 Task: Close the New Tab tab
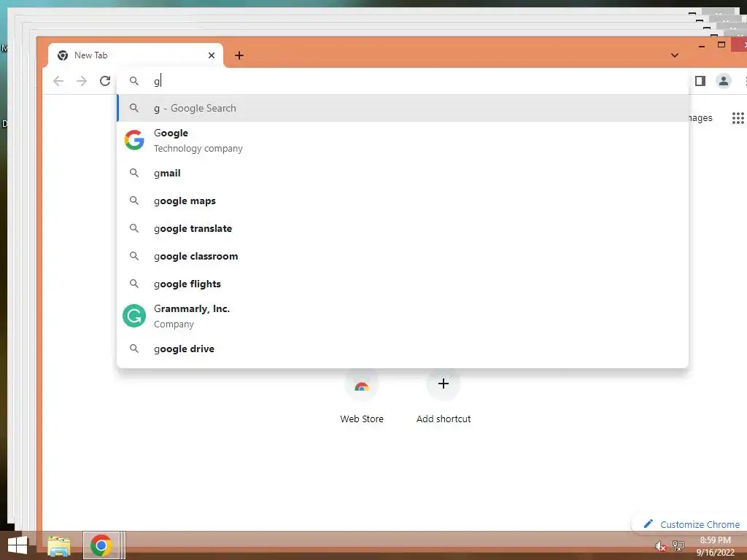[212, 55]
